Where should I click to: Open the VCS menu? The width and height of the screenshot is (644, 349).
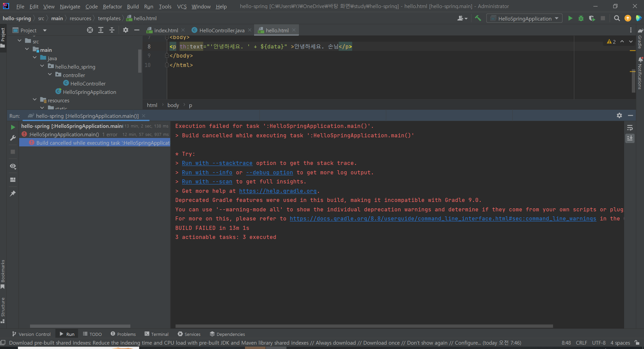pos(182,6)
